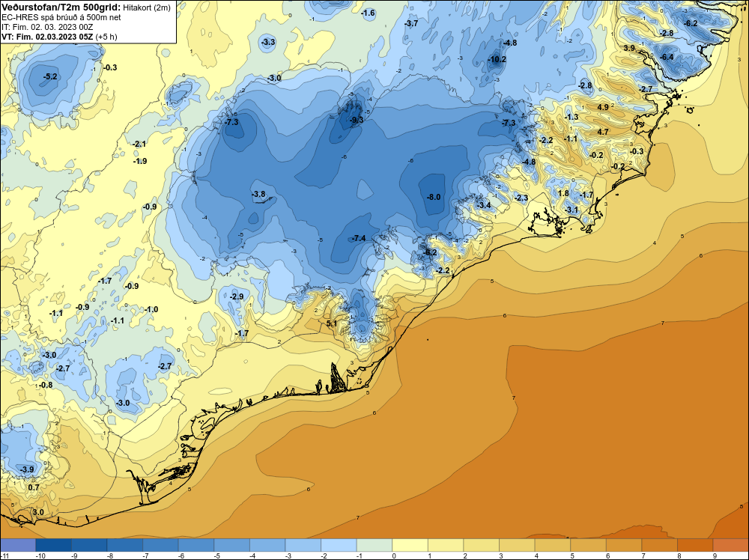This screenshot has width=749, height=560.
Task: Click the '-2.3' temperature value
Action: tap(521, 198)
